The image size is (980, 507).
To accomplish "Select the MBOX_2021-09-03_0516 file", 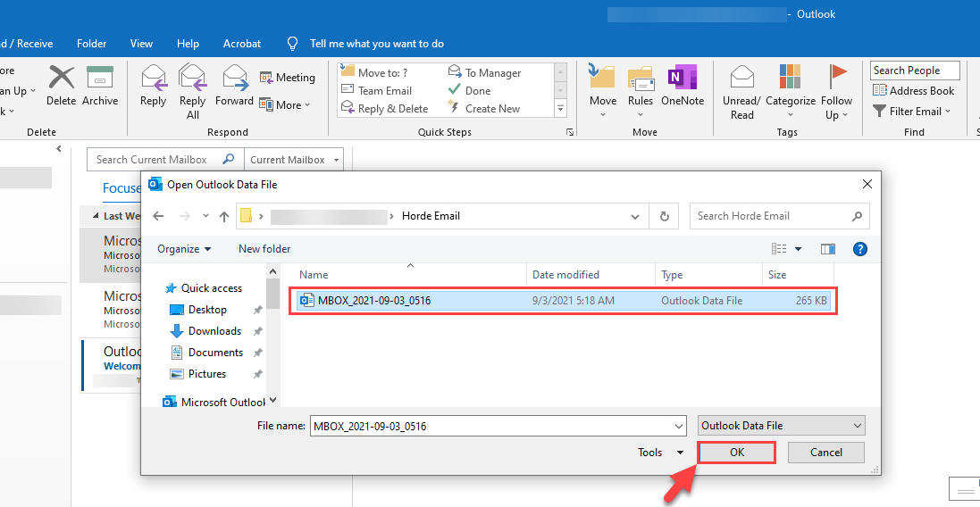I will [564, 301].
